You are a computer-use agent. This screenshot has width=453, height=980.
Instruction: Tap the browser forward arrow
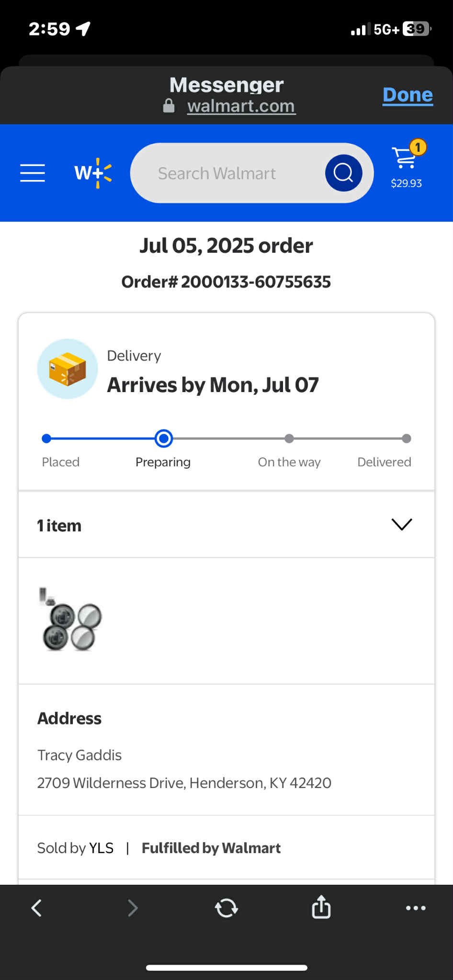tap(133, 908)
